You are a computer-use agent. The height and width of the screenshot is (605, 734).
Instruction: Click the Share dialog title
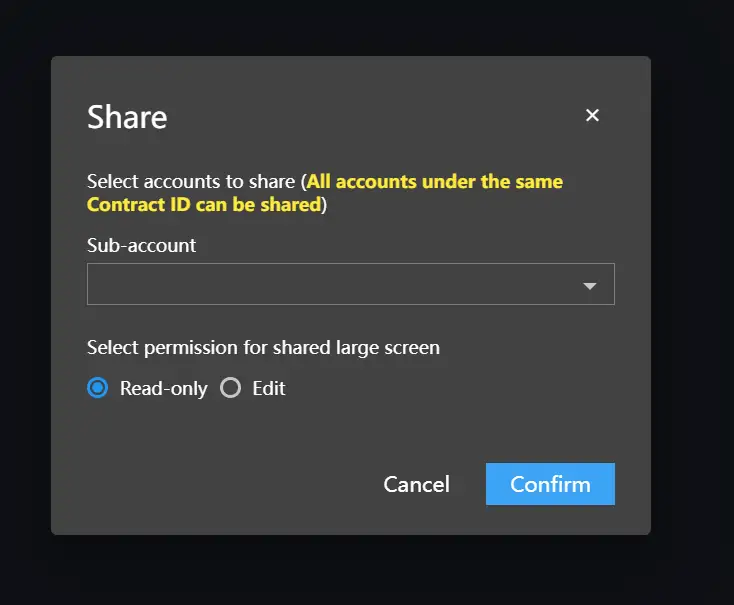[127, 117]
